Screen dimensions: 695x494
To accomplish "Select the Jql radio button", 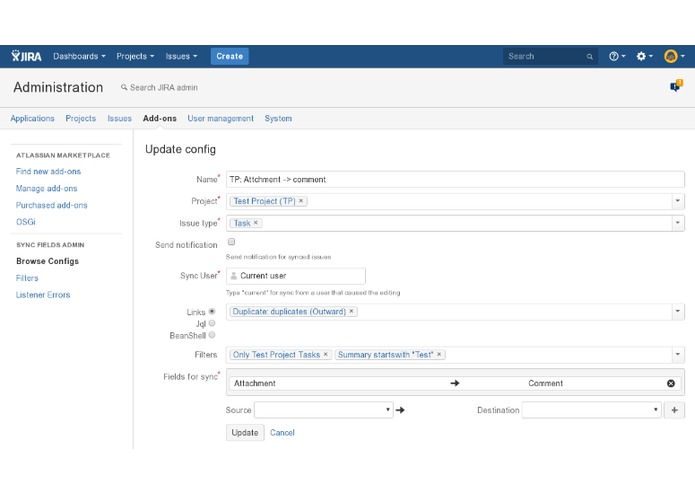I will click(x=212, y=323).
